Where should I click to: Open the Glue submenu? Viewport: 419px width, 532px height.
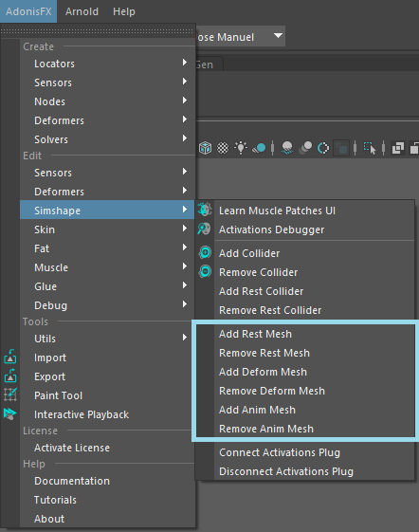[107, 286]
